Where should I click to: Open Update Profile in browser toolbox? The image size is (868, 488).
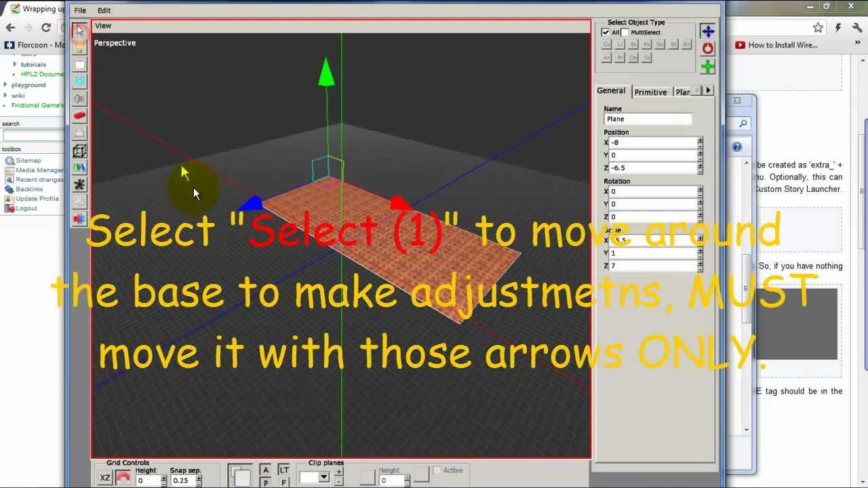pos(37,199)
